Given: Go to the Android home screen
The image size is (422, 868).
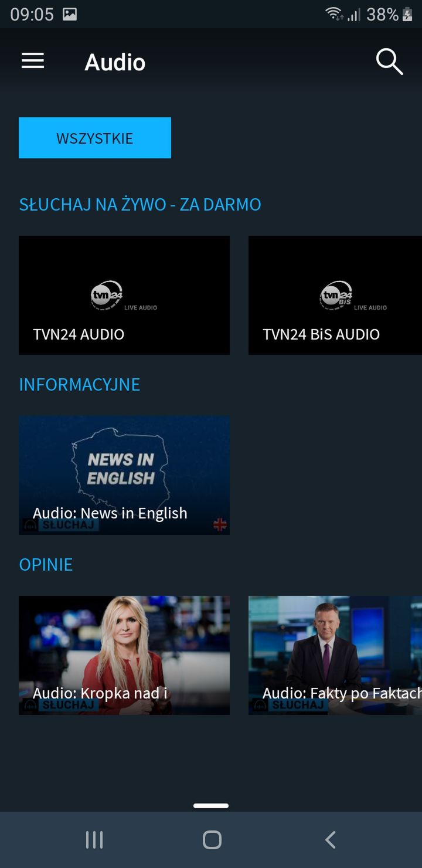Looking at the screenshot, I should point(212,840).
